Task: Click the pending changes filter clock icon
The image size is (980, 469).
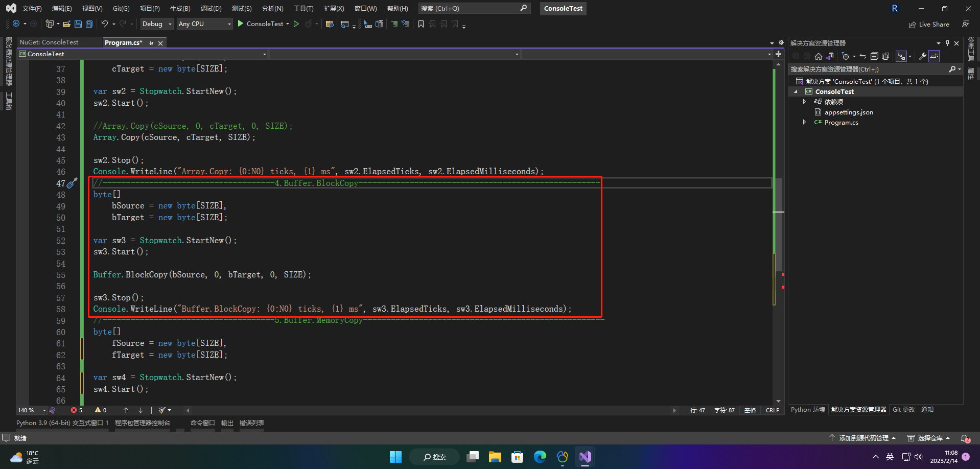Action: 846,56
